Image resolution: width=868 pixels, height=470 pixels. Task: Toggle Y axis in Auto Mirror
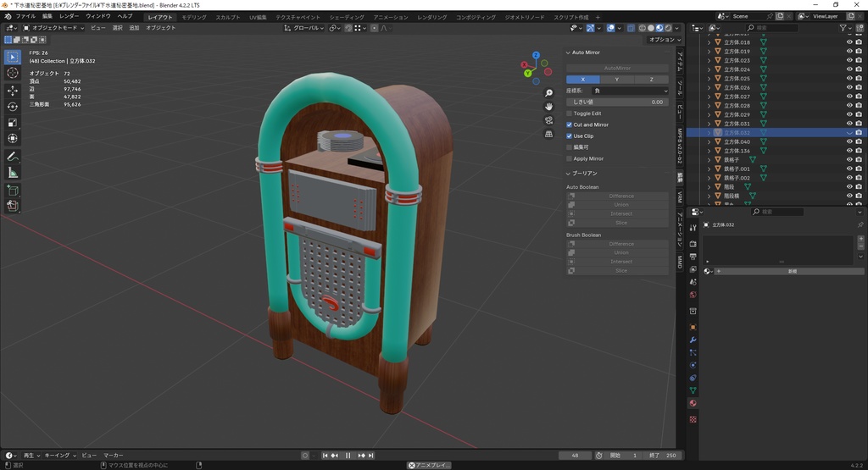tap(617, 80)
